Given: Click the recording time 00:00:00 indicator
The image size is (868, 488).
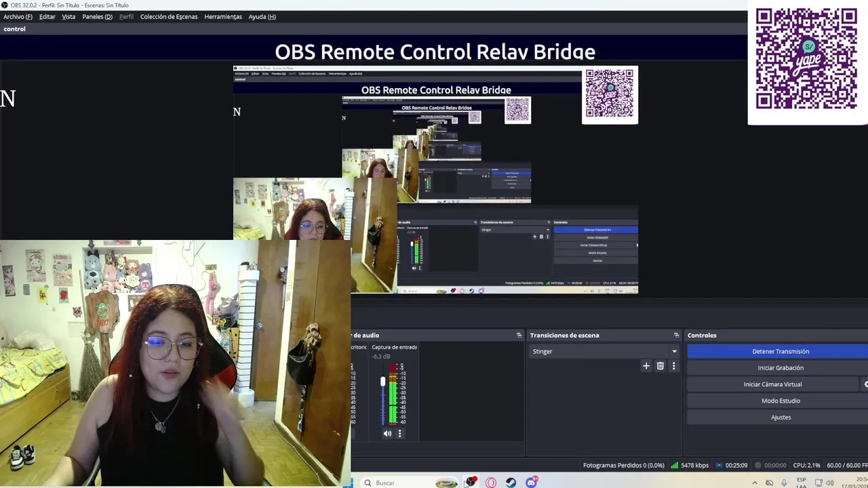Looking at the screenshot, I should pos(770,466).
